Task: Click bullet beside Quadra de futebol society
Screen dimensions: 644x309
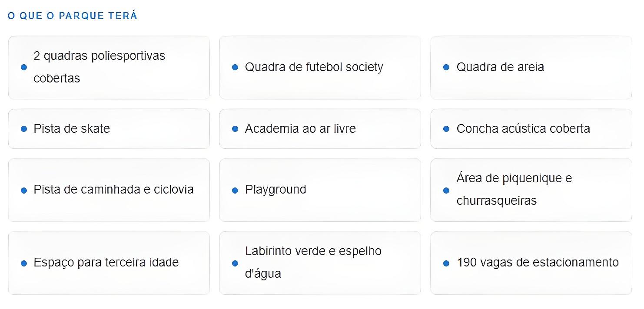Action: [x=235, y=67]
